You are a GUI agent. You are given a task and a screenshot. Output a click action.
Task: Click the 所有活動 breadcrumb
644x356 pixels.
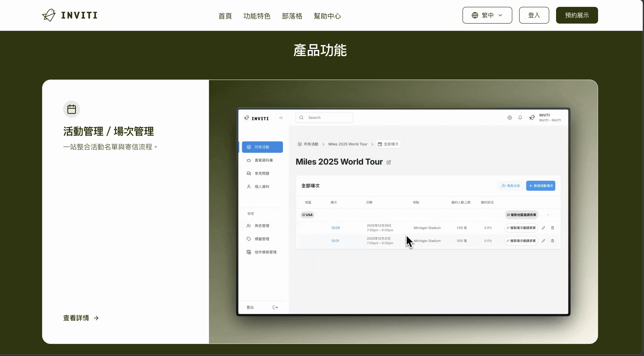pos(308,144)
